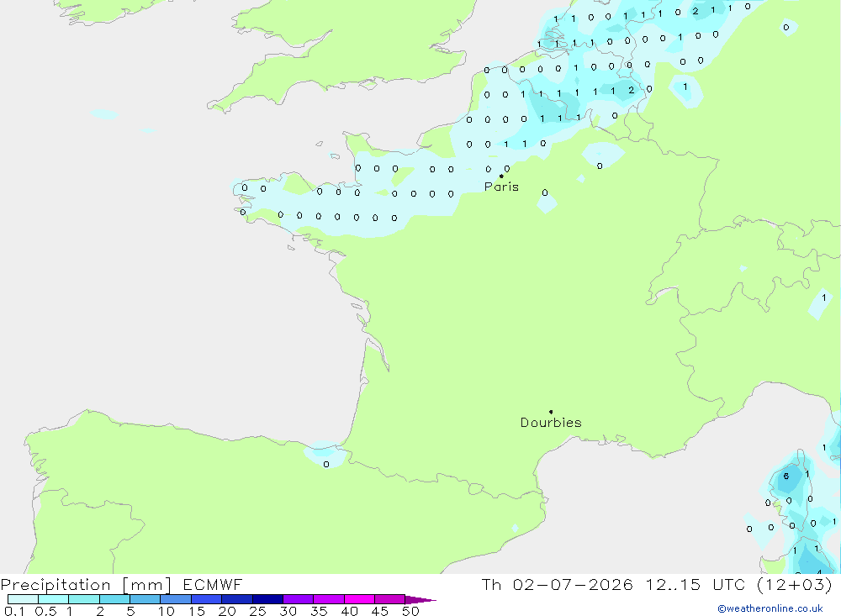Click the Th weekday abbreviation

pyautogui.click(x=491, y=584)
